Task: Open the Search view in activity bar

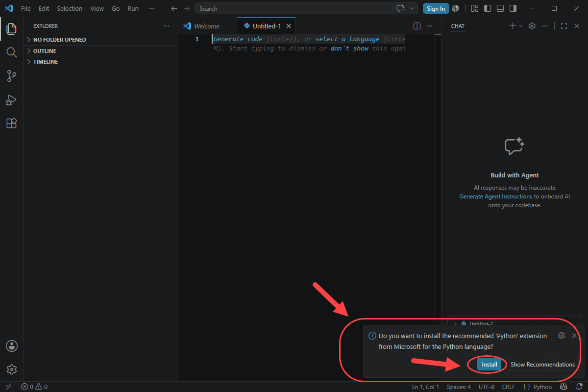Action: [x=11, y=52]
